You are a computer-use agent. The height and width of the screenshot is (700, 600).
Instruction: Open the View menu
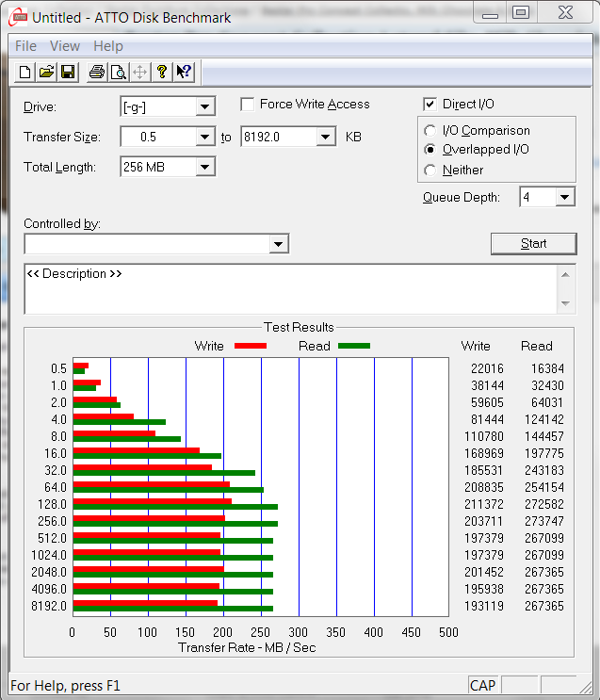click(x=65, y=46)
